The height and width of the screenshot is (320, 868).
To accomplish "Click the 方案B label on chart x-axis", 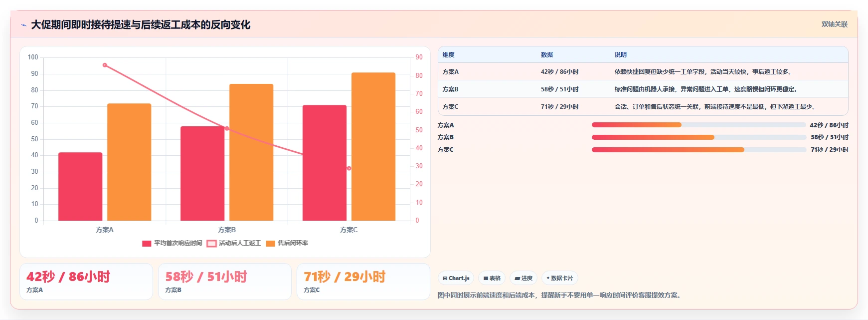I will point(227,230).
